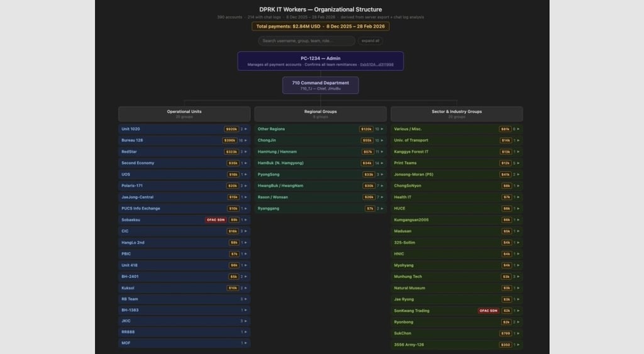Click the OFAC SDN badge on Sobaeksu

[216, 219]
